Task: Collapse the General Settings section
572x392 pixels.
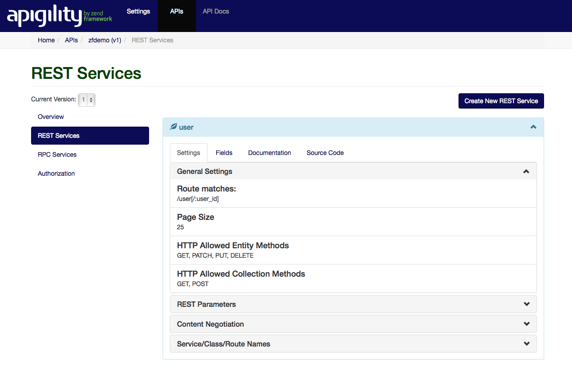Action: 526,172
